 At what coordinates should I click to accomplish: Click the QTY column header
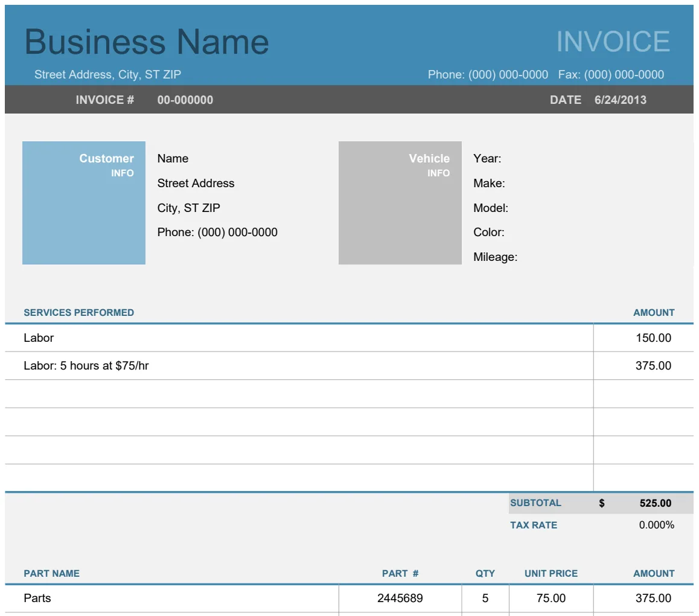click(485, 574)
